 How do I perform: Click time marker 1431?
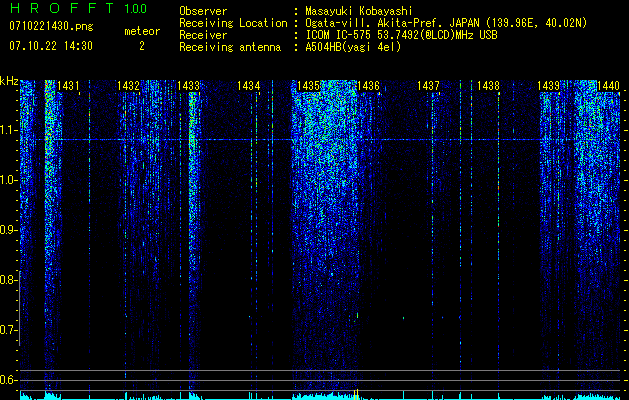(x=68, y=85)
